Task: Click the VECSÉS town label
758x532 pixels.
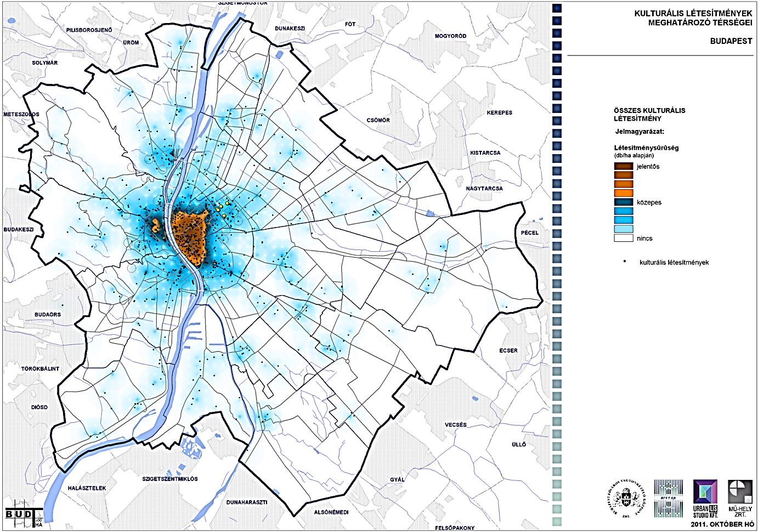Action: coord(455,425)
